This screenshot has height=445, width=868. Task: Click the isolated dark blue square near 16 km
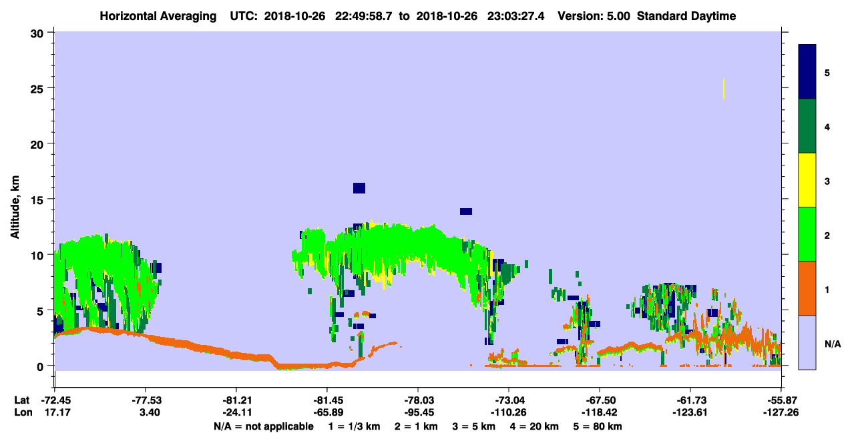(x=359, y=188)
